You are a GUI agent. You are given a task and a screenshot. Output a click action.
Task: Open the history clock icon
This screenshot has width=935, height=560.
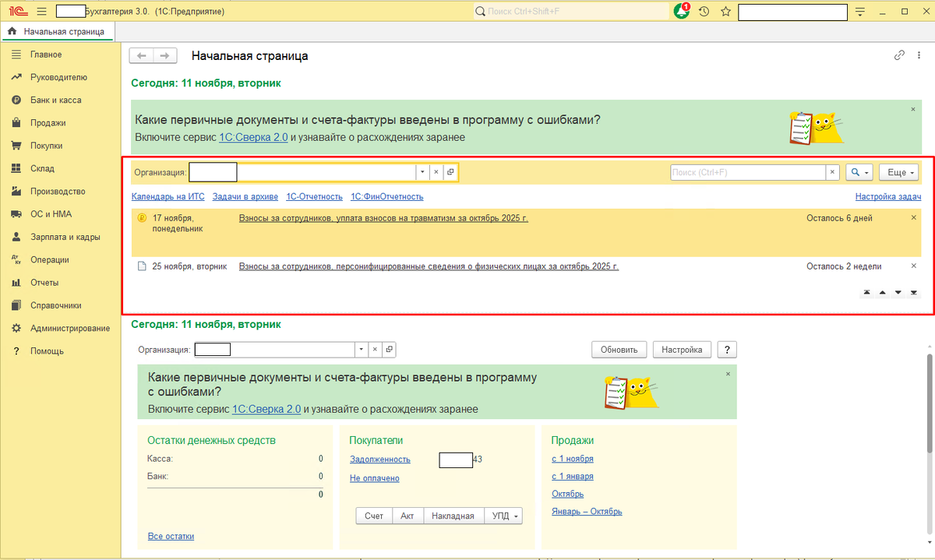click(x=704, y=12)
